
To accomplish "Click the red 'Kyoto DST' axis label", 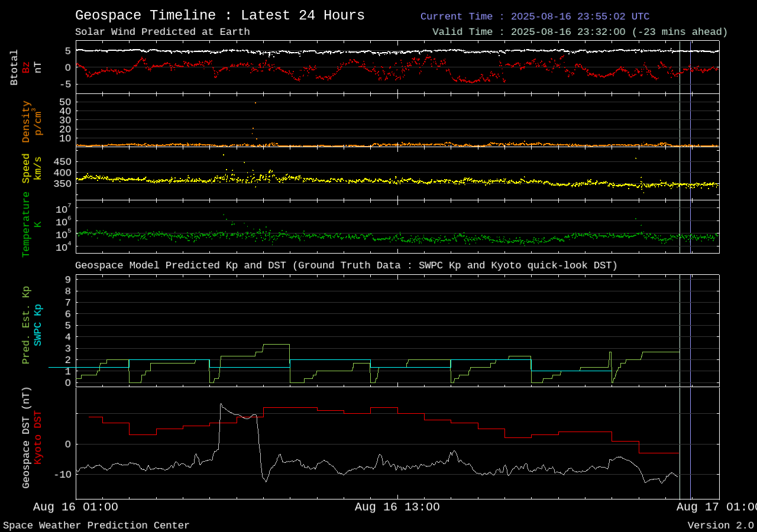I will 38,437.
